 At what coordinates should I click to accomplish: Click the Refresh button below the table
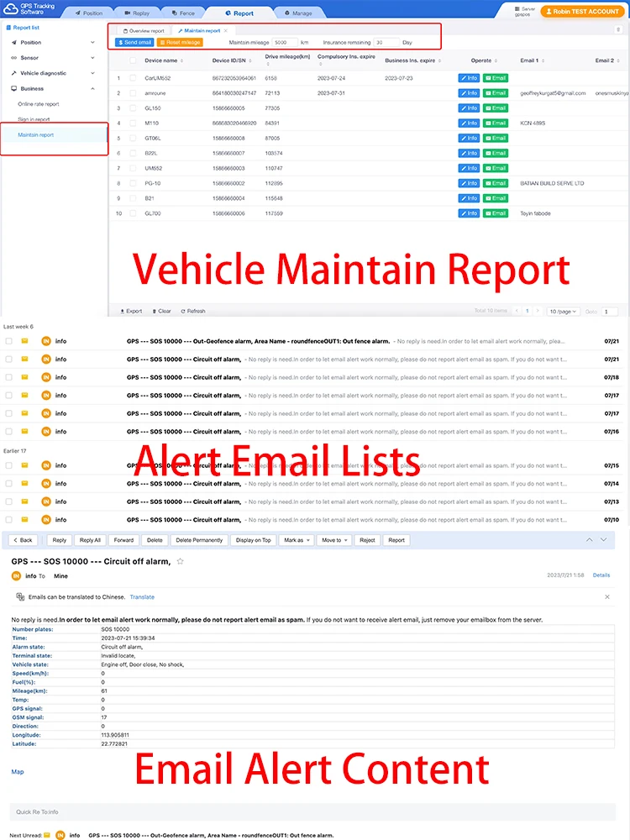pyautogui.click(x=193, y=311)
